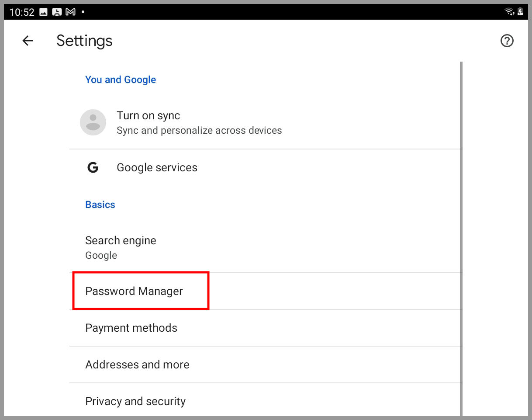Click the You and Google section header
532x420 pixels.
tap(121, 80)
